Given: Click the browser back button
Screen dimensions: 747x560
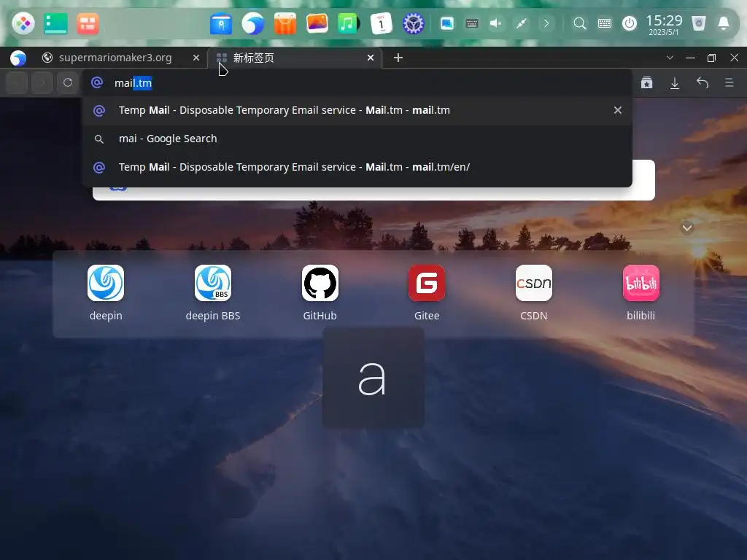Looking at the screenshot, I should [x=17, y=83].
